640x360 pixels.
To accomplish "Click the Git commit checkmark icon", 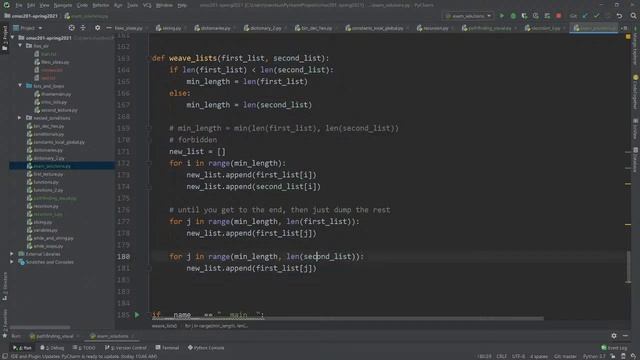I will [597, 16].
